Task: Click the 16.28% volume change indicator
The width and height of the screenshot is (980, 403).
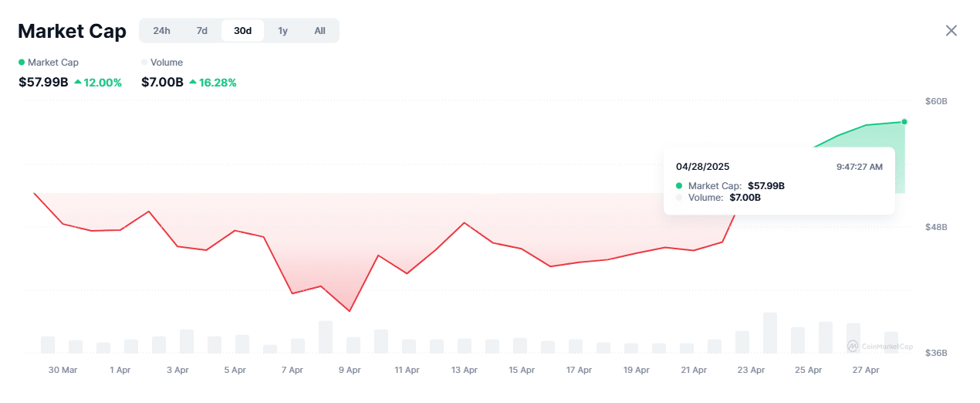Action: coord(213,83)
